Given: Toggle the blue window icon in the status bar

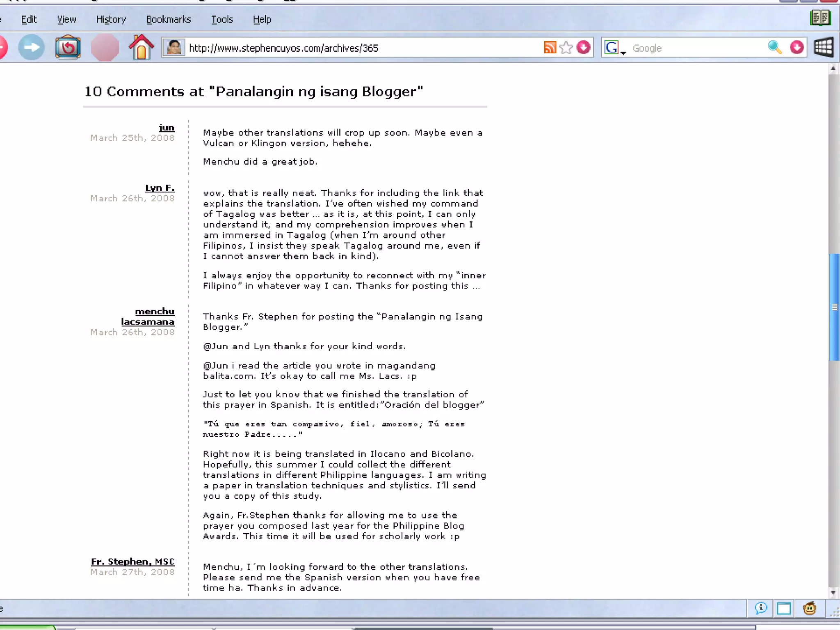Looking at the screenshot, I should pyautogui.click(x=784, y=608).
